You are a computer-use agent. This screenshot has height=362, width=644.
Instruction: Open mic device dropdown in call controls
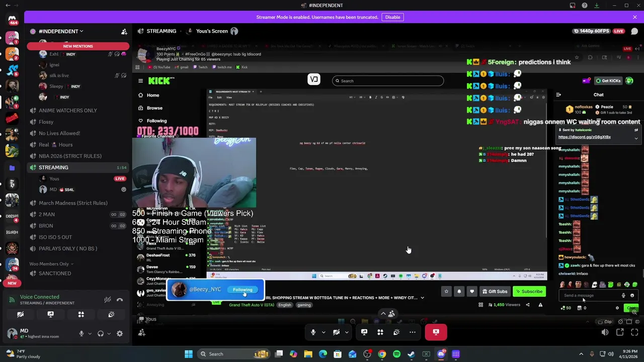pos(324,332)
